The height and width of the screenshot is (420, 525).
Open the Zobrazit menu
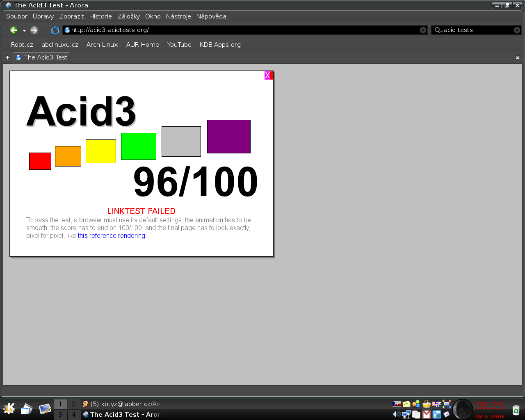point(71,16)
